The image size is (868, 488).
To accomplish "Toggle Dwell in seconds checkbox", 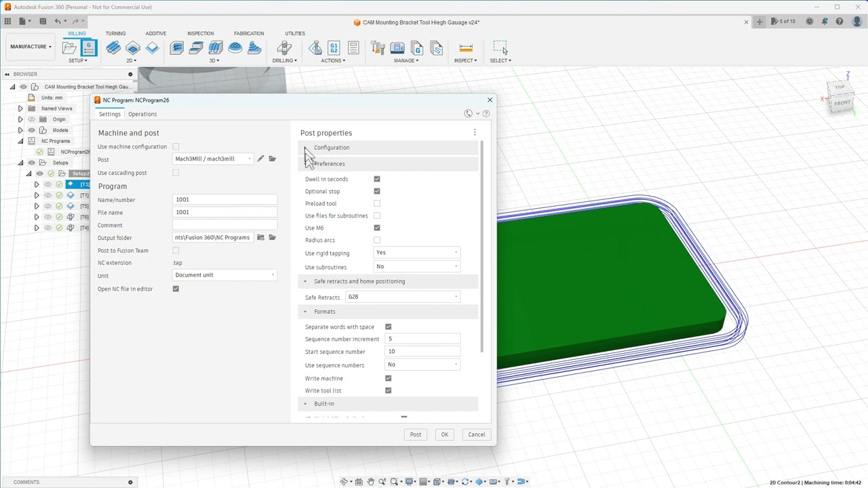I will [377, 179].
